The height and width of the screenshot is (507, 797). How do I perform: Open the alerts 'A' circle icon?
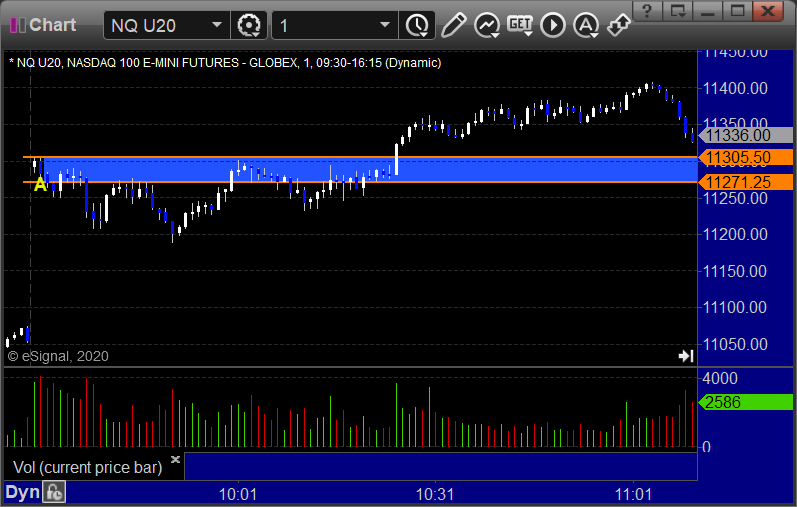[x=586, y=25]
